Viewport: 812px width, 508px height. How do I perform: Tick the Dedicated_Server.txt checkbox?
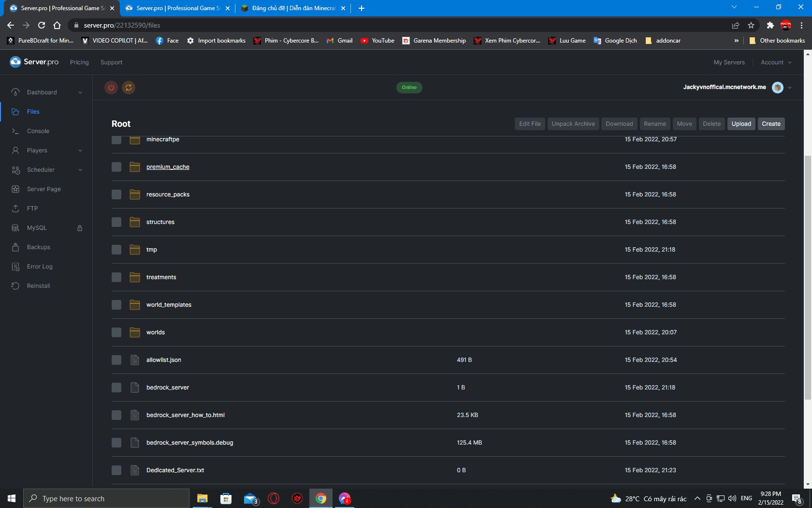click(x=116, y=470)
